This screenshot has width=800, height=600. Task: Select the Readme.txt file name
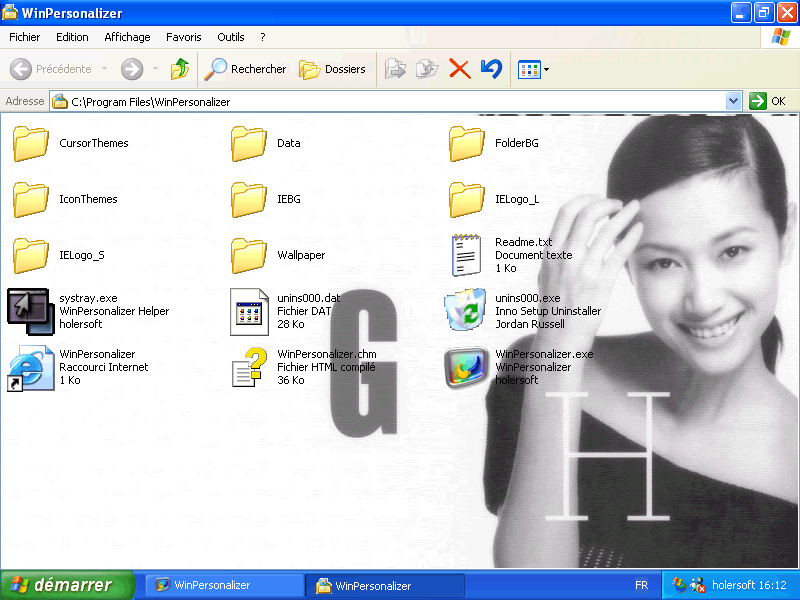tap(523, 242)
